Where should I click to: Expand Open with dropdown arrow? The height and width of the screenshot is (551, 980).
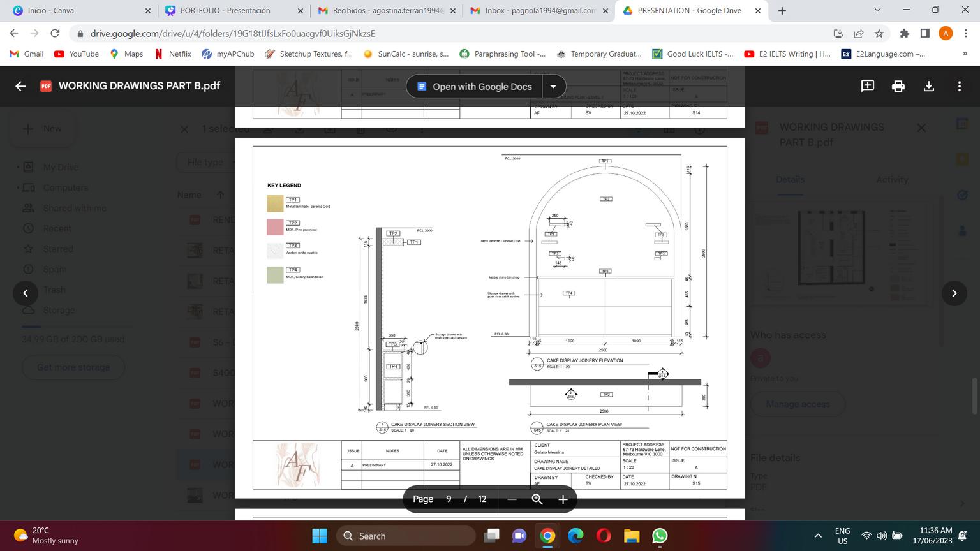pos(553,87)
